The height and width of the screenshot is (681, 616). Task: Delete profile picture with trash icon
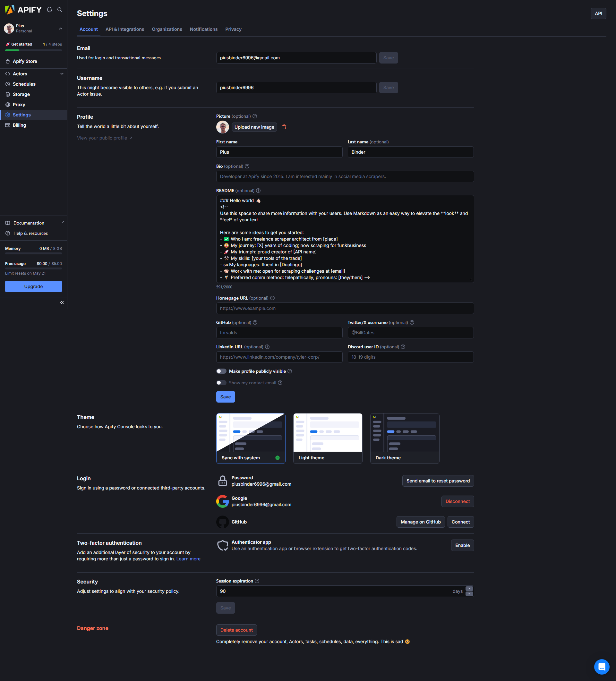(284, 127)
